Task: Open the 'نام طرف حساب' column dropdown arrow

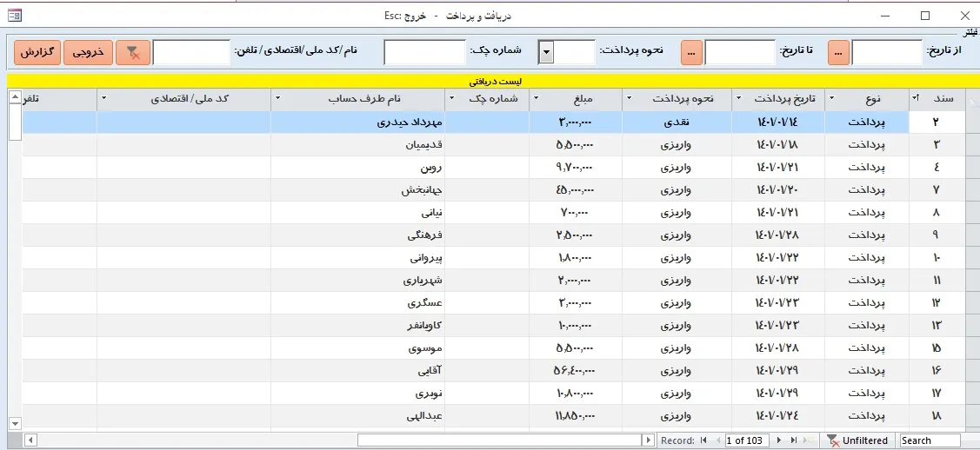Action: (x=278, y=98)
